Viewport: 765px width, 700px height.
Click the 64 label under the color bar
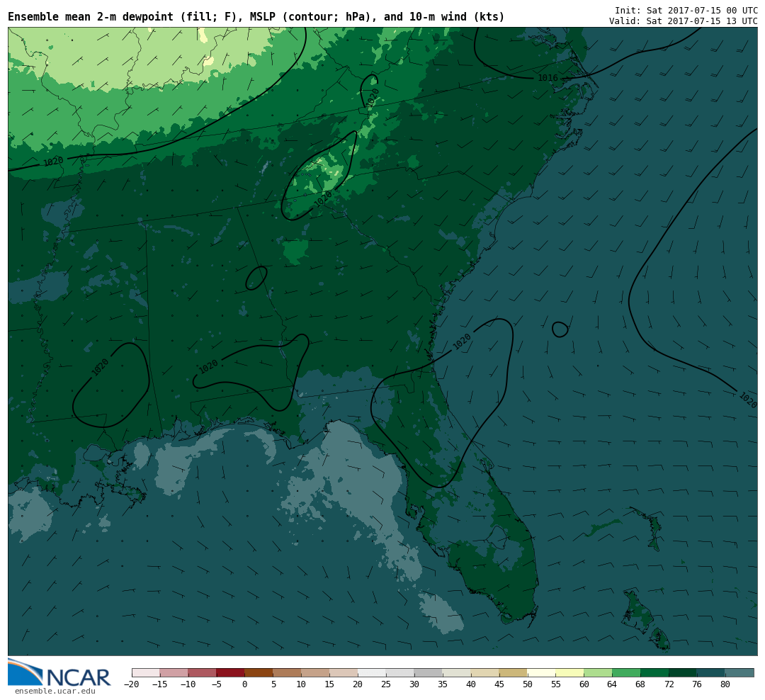point(612,684)
